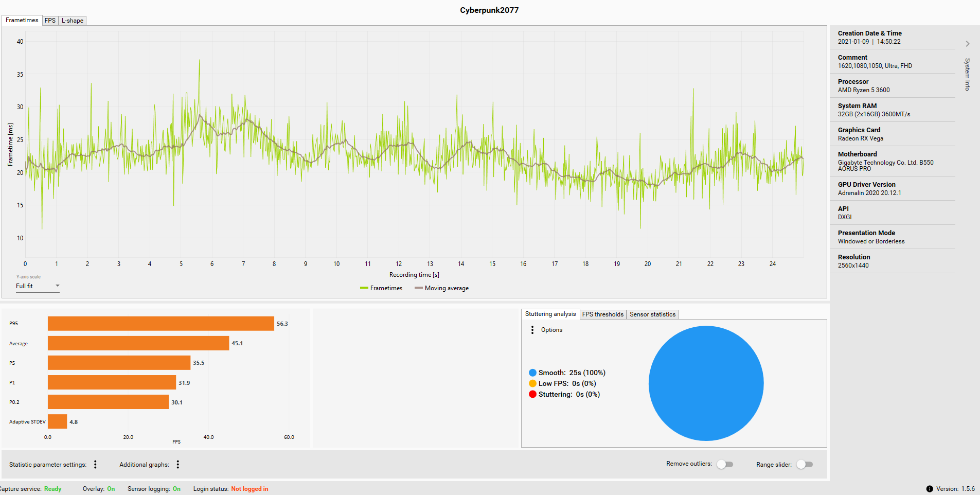Toggle the Remove outliers switch

click(x=725, y=464)
